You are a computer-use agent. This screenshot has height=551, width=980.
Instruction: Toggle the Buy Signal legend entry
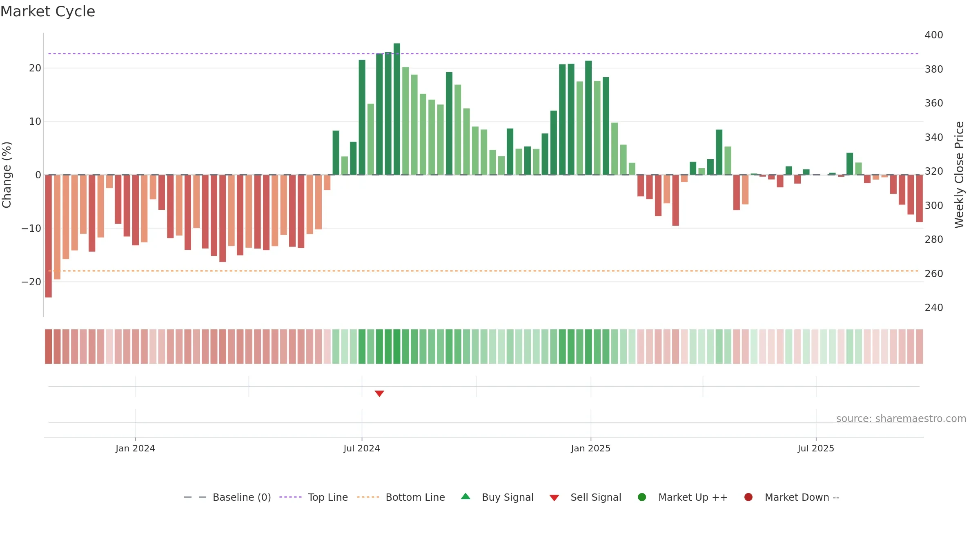[497, 497]
